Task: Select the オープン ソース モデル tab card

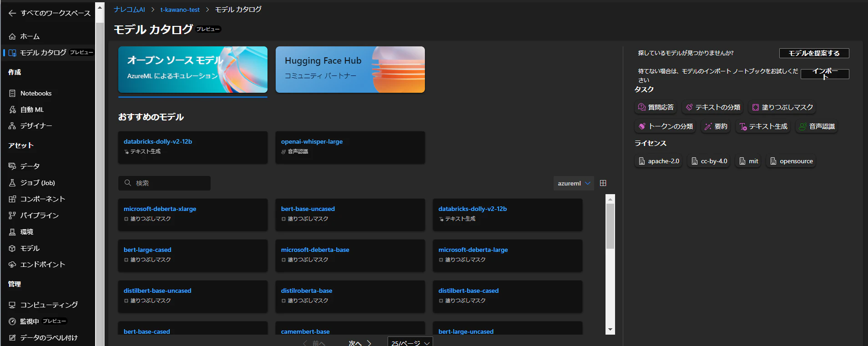Action: (193, 70)
